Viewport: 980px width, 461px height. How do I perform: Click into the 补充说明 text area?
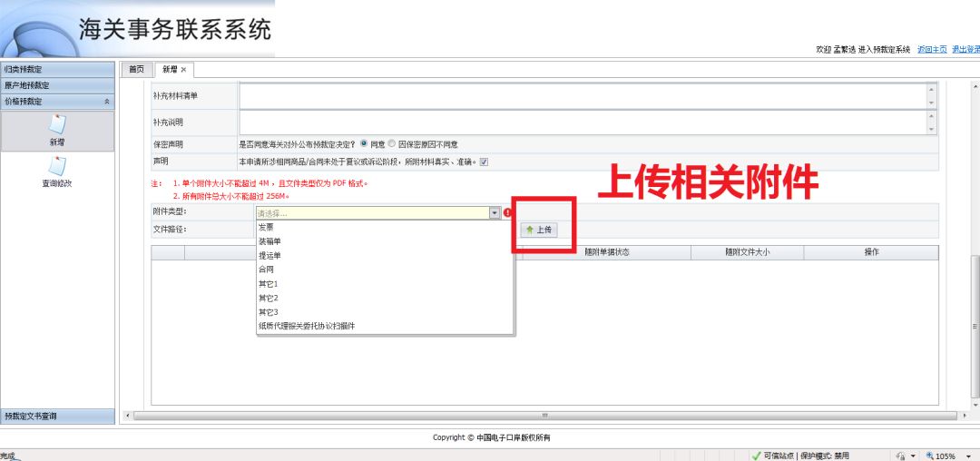tap(583, 122)
